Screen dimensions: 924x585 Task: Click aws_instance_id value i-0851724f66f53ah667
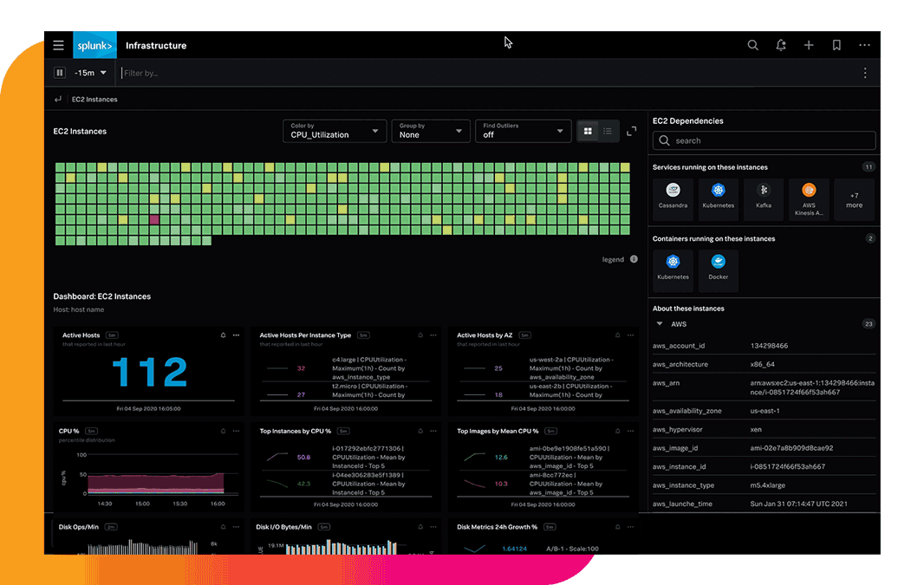[x=788, y=466]
